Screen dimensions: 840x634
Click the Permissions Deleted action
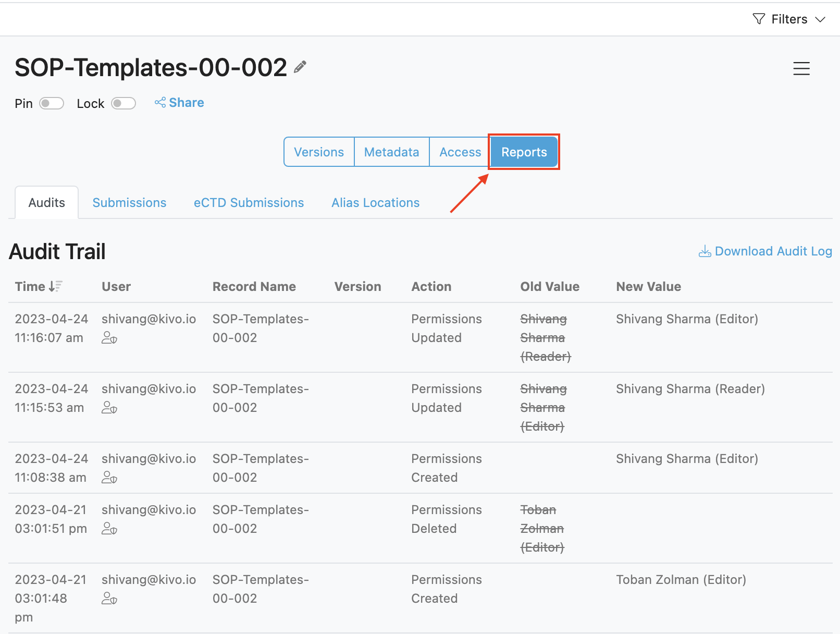[447, 519]
